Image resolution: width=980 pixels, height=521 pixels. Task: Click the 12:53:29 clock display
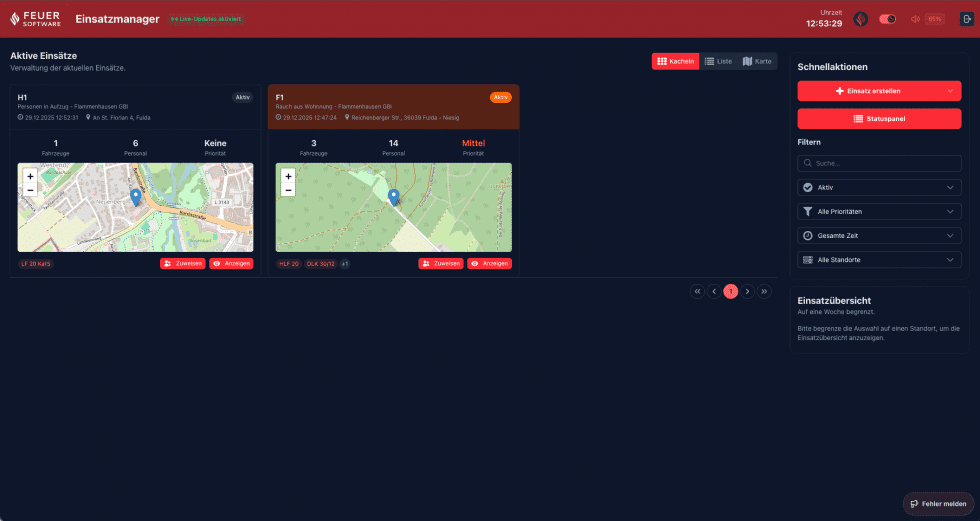click(824, 24)
